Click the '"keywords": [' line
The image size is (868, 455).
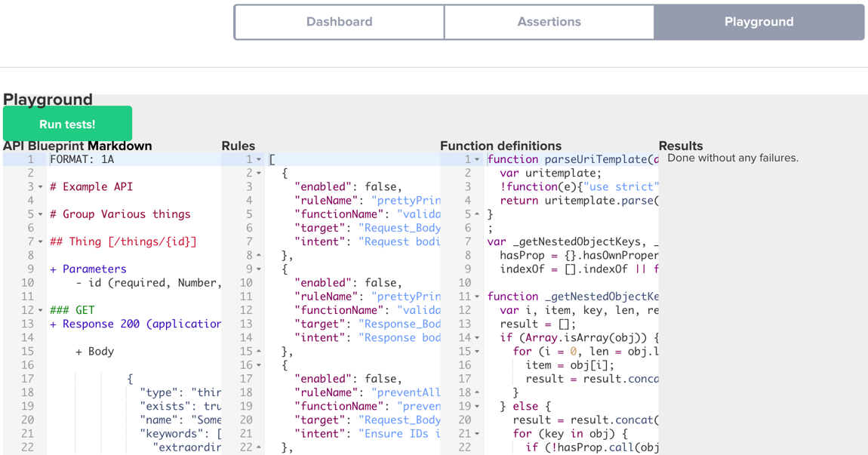(x=180, y=434)
